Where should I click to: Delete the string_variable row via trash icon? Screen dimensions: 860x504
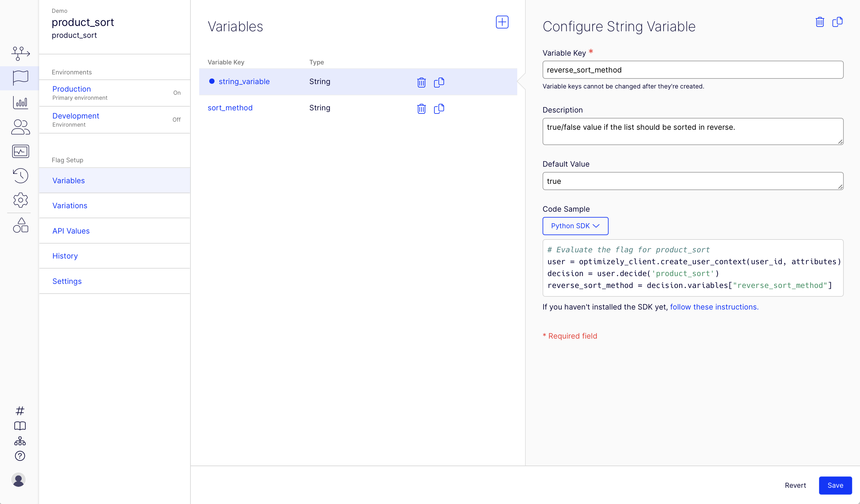[x=422, y=82]
